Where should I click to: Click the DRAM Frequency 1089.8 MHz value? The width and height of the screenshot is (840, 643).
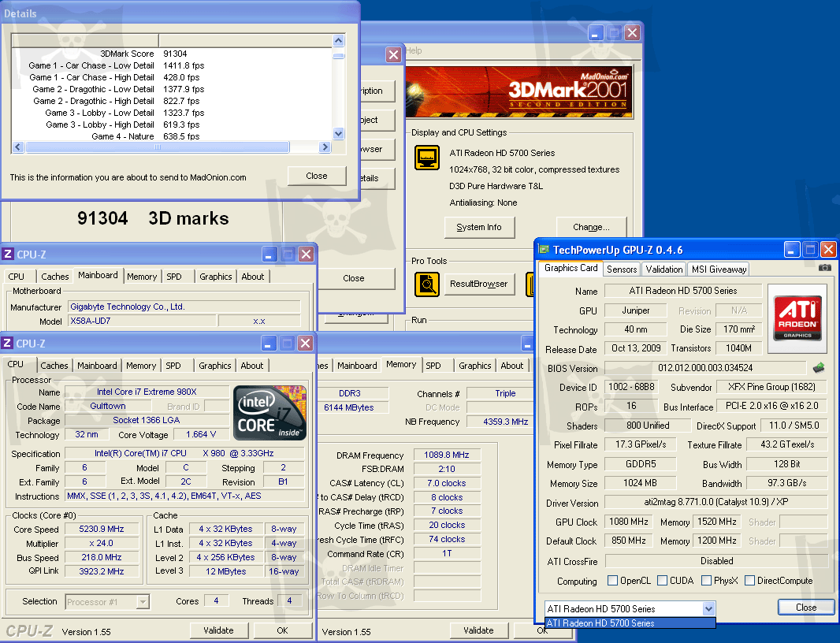[x=447, y=455]
